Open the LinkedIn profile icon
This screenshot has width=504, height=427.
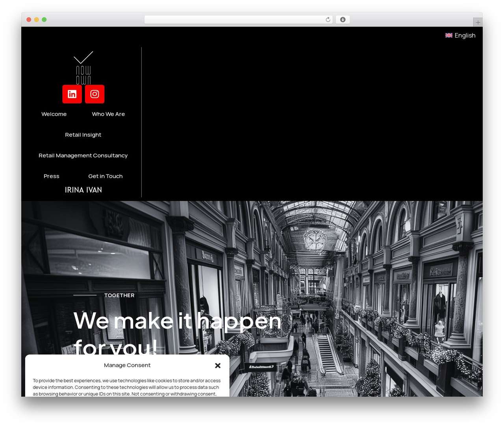(x=72, y=94)
